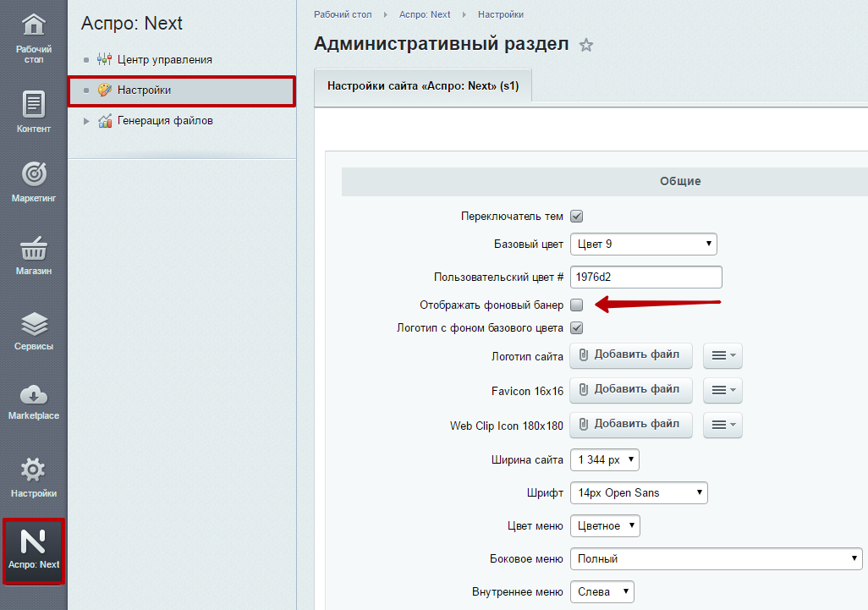This screenshot has width=868, height=610.
Task: Open the Внутреннее меню dropdown
Action: pyautogui.click(x=602, y=591)
